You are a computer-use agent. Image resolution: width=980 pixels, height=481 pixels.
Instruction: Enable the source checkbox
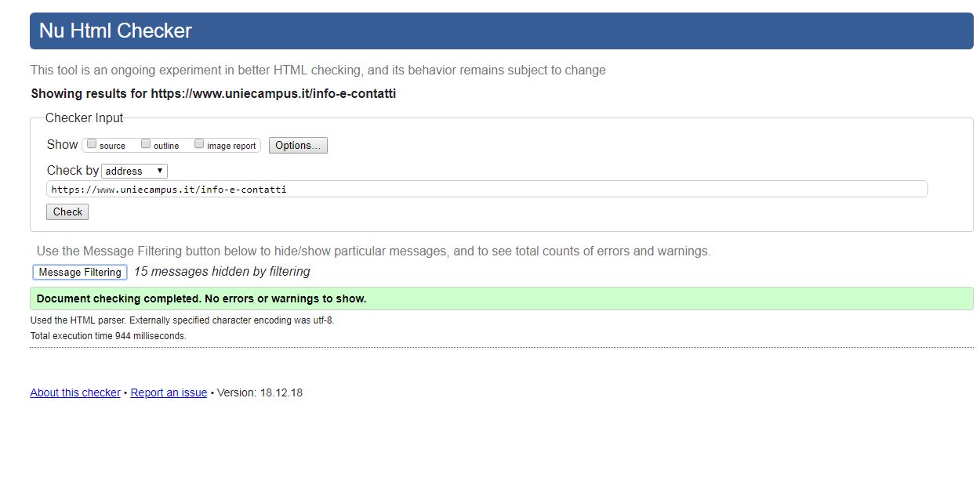(x=92, y=144)
